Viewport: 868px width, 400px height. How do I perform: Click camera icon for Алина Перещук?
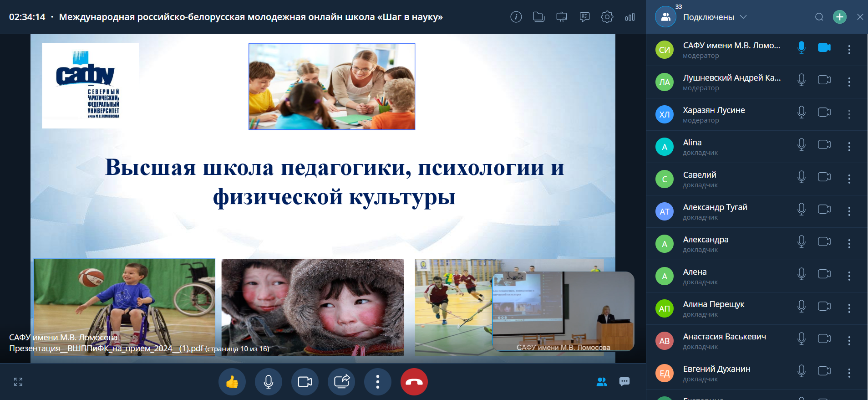(824, 306)
